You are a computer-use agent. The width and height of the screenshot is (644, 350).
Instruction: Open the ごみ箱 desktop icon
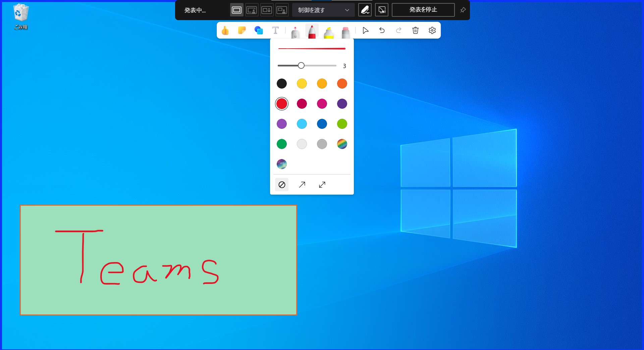[21, 16]
